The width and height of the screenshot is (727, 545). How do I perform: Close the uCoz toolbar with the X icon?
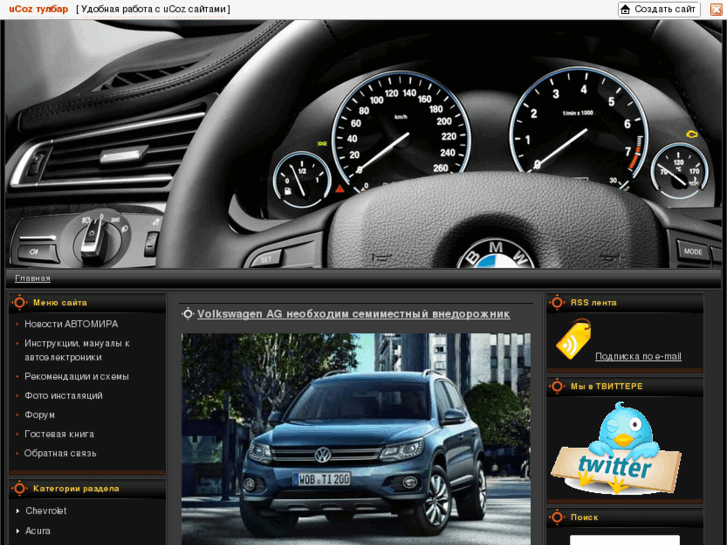[716, 9]
